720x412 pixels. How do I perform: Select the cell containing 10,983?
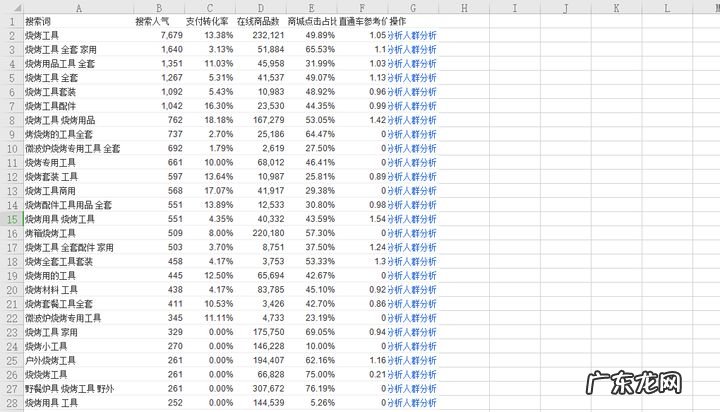[x=260, y=92]
